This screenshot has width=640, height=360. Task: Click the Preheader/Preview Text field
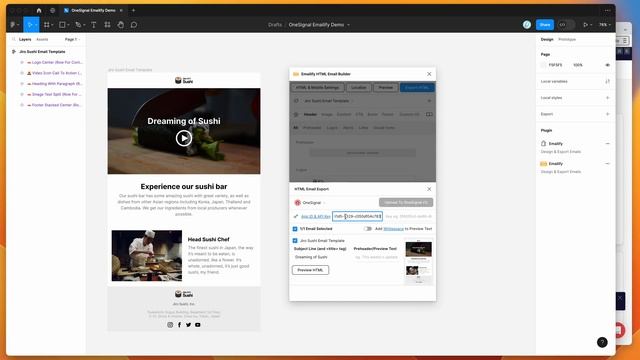376,257
